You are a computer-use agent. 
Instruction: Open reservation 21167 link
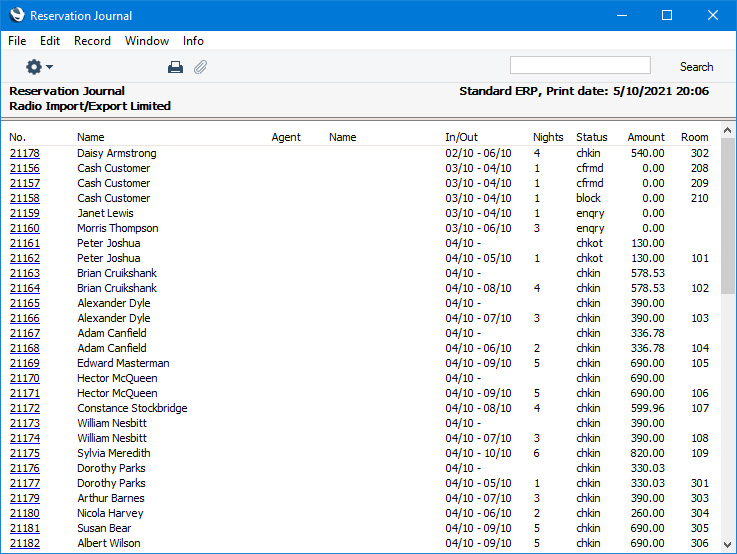click(x=25, y=333)
